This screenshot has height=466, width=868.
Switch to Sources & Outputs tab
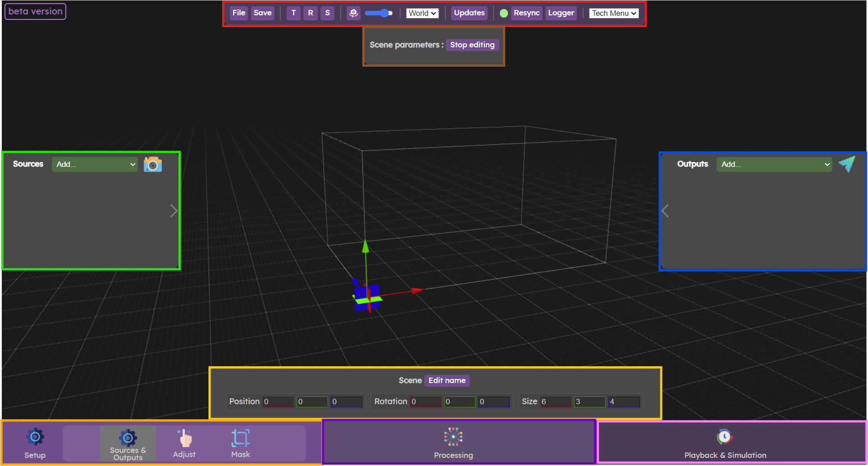point(128,444)
